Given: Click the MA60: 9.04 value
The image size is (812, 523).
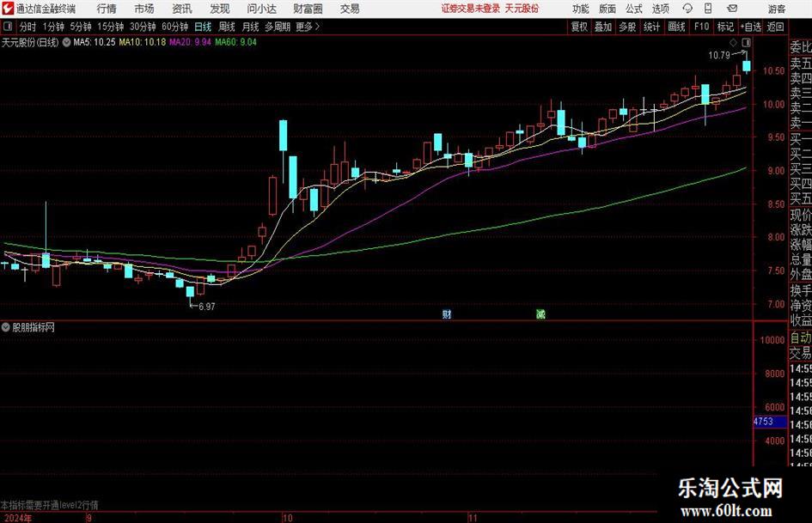Looking at the screenshot, I should 235,42.
